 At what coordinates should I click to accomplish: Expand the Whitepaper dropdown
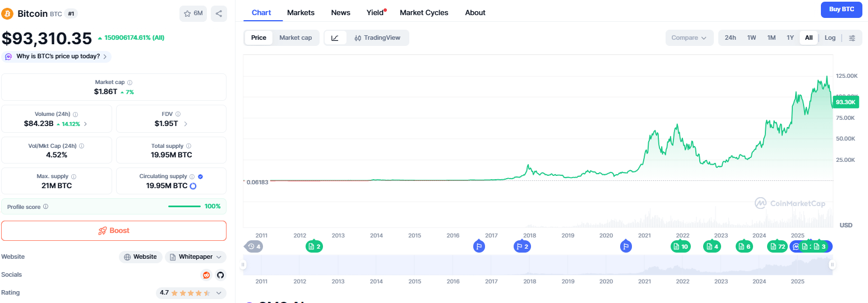pos(196,257)
